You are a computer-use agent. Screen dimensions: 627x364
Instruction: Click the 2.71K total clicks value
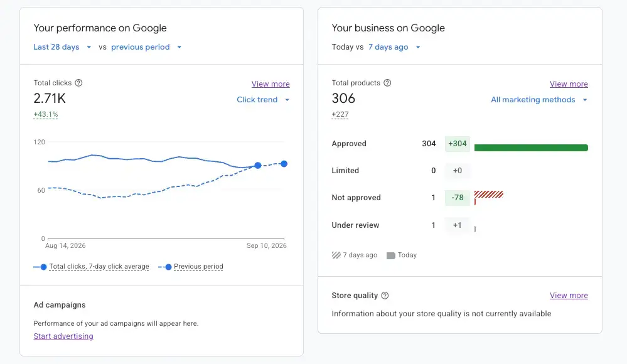(x=50, y=99)
